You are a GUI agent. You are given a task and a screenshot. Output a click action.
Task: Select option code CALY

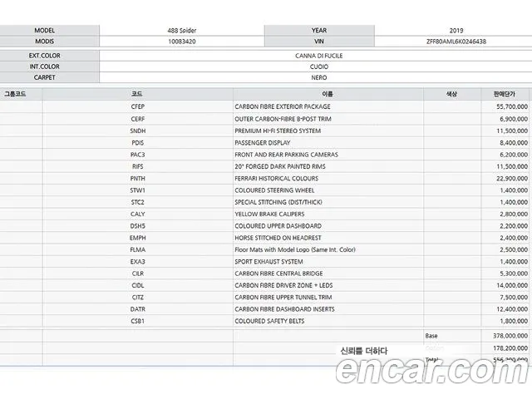tap(138, 214)
